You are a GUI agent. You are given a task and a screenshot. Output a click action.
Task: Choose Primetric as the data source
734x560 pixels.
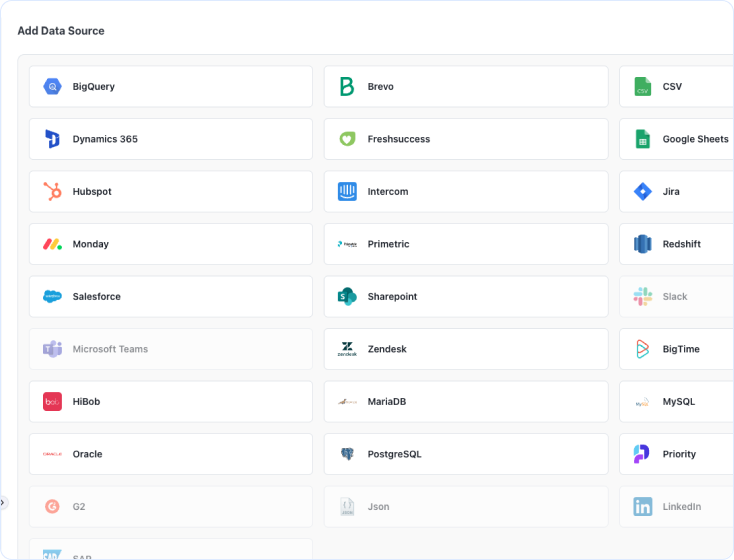[x=465, y=244]
